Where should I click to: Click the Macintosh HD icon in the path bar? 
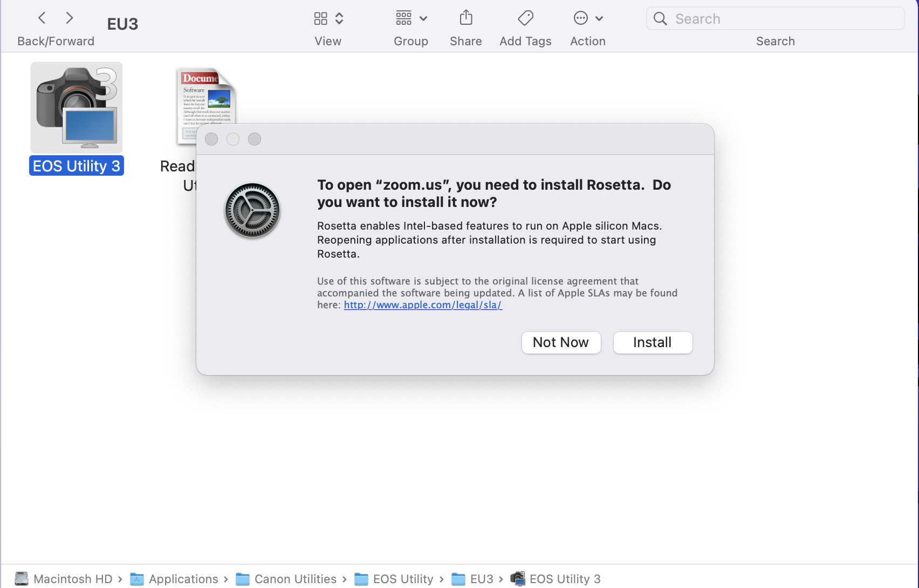tap(21, 578)
